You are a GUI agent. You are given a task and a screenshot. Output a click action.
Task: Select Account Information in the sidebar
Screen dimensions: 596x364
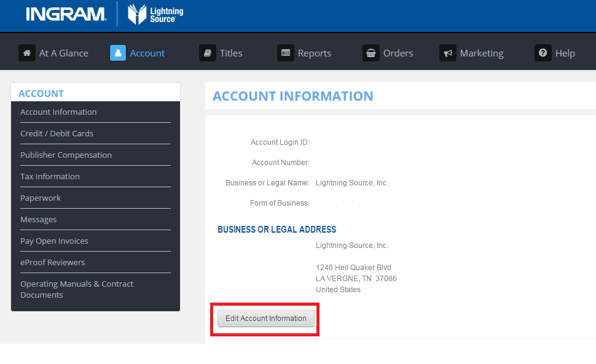tap(58, 112)
